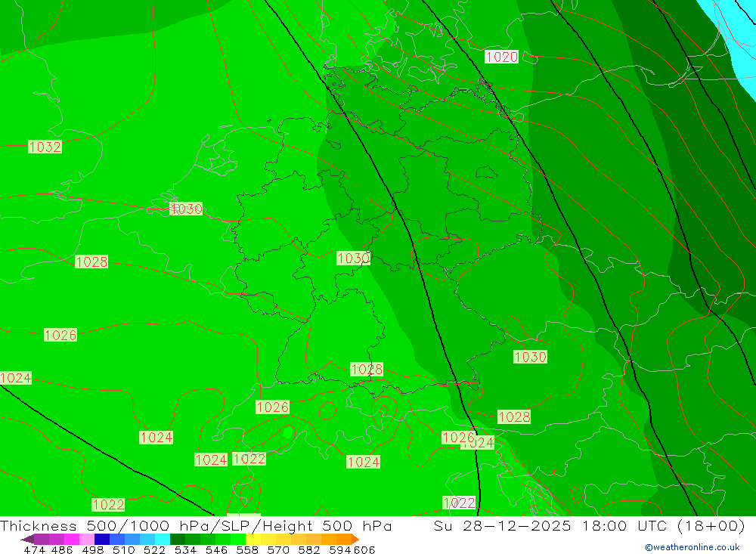This screenshot has height=554, width=756.
Task: Click the 1032 isobar pressure label
Action: point(45,147)
